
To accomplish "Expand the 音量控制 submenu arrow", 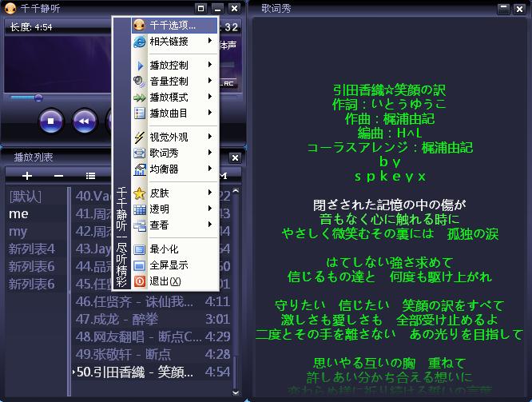I will 210,81.
